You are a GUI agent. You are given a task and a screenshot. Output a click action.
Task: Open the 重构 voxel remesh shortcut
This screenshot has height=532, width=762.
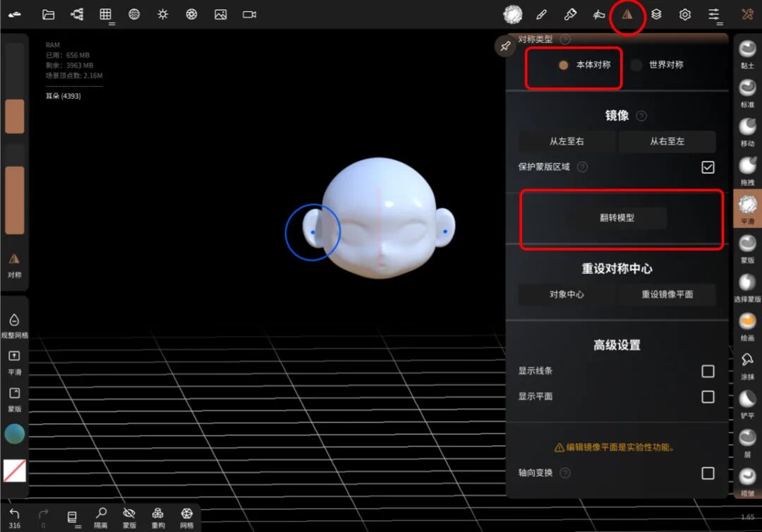point(158,518)
